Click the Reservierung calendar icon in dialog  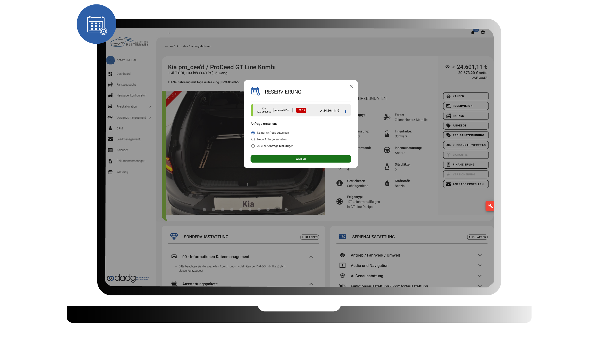tap(255, 91)
